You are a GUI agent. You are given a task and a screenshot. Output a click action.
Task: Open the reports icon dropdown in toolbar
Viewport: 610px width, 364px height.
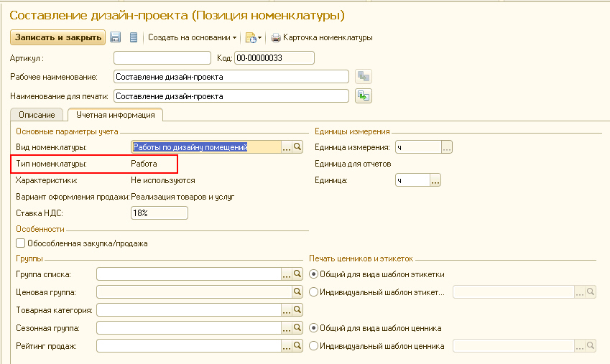click(253, 37)
